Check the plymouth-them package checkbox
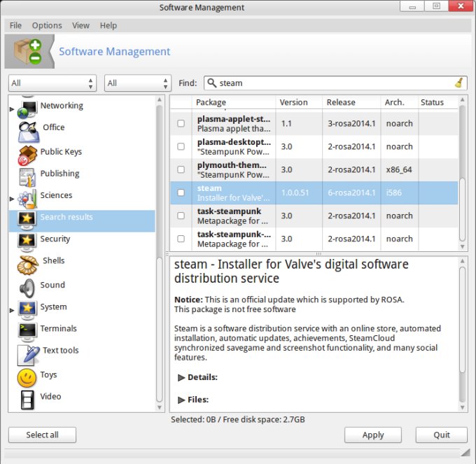The image size is (476, 464). (x=181, y=169)
